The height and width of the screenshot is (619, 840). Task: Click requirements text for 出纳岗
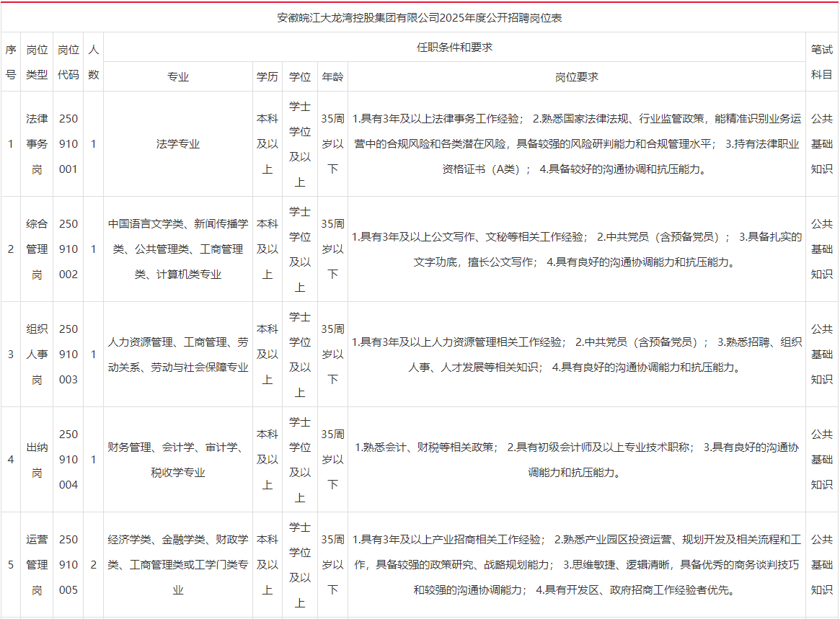(x=576, y=460)
